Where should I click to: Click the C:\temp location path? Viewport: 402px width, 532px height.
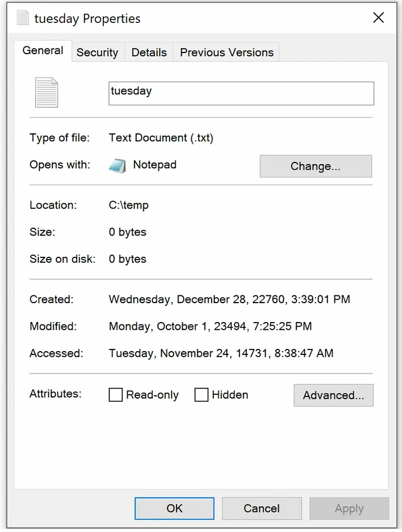[x=129, y=205]
